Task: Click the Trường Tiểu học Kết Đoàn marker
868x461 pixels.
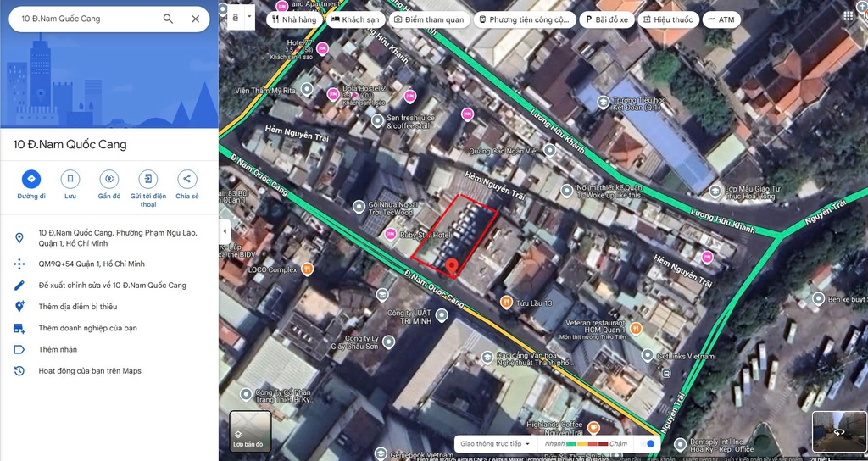Action: coord(603,103)
